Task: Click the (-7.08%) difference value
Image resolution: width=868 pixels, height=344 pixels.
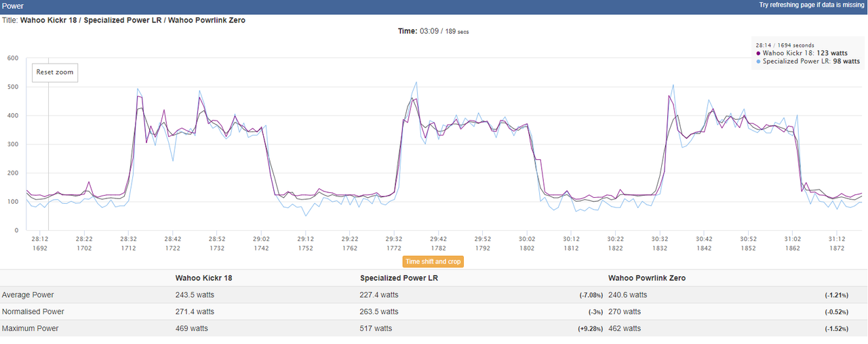Action: coord(591,295)
